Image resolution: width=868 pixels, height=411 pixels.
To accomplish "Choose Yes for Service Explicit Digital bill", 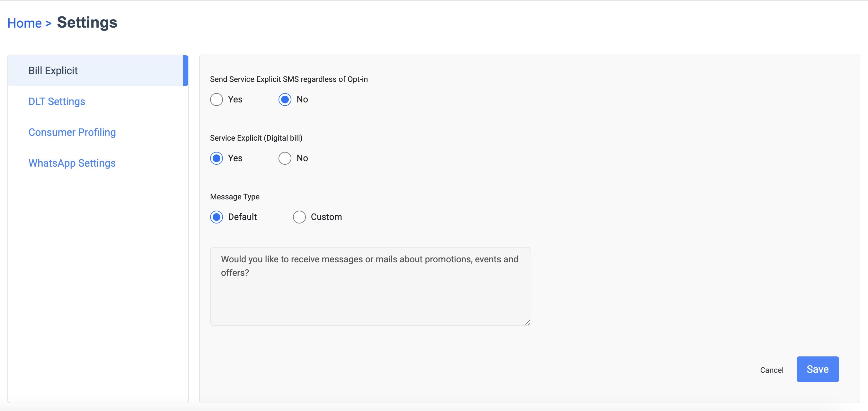I will [216, 158].
